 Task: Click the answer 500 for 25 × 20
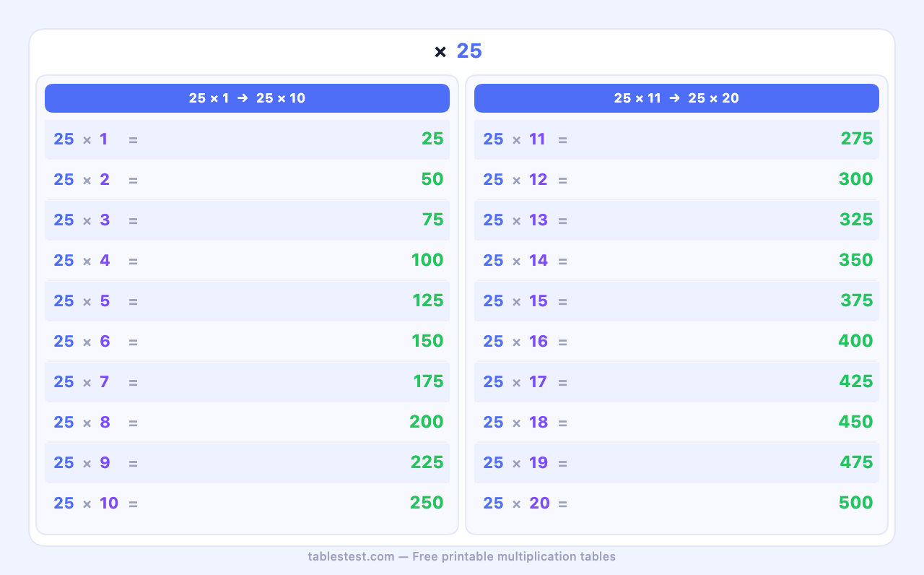856,503
